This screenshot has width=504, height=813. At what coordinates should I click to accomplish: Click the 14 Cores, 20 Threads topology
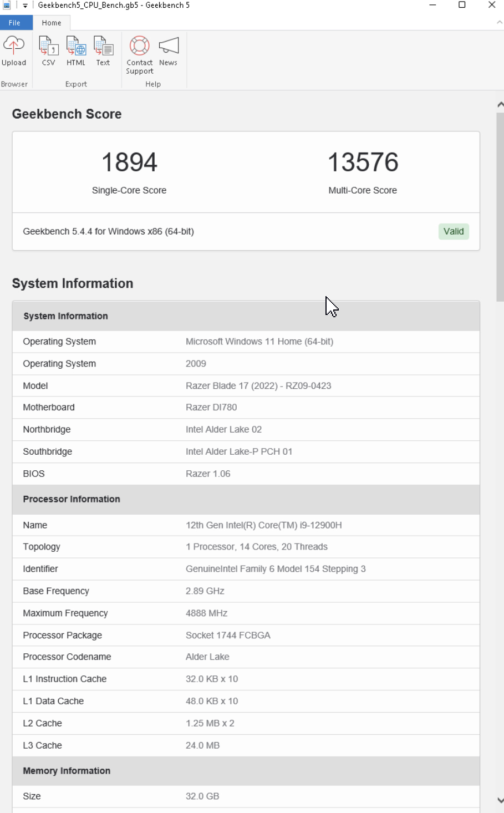click(x=257, y=547)
